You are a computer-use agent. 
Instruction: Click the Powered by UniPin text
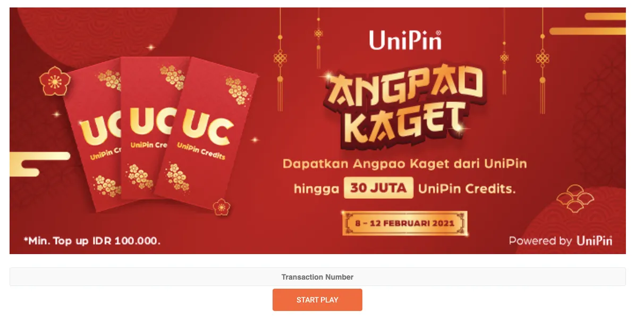[x=561, y=241]
